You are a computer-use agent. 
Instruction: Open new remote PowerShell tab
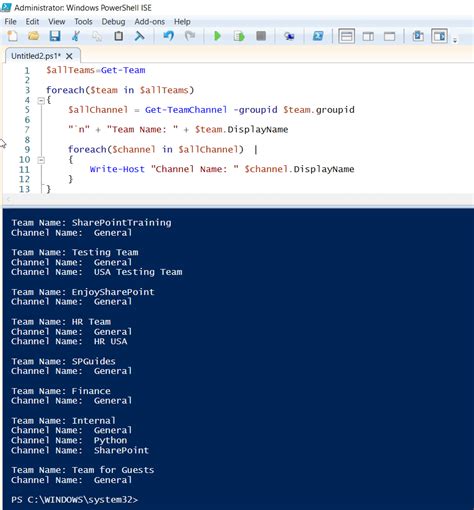[x=289, y=36]
